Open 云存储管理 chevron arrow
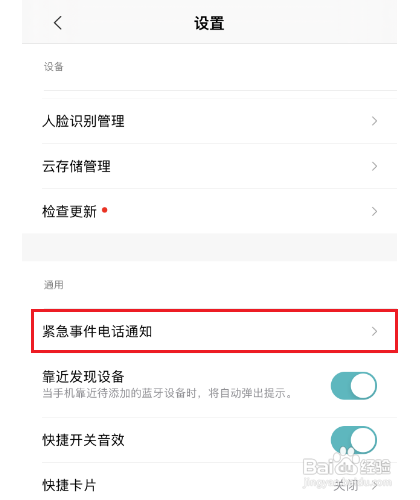 click(x=374, y=166)
